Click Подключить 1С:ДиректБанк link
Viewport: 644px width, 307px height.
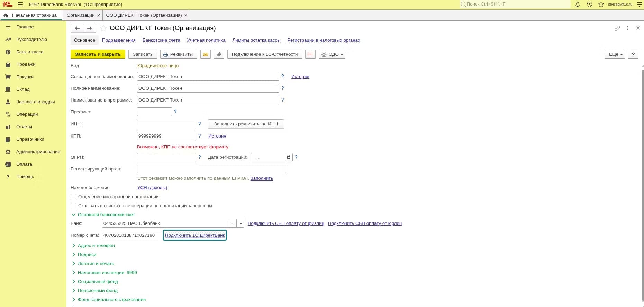(195, 235)
